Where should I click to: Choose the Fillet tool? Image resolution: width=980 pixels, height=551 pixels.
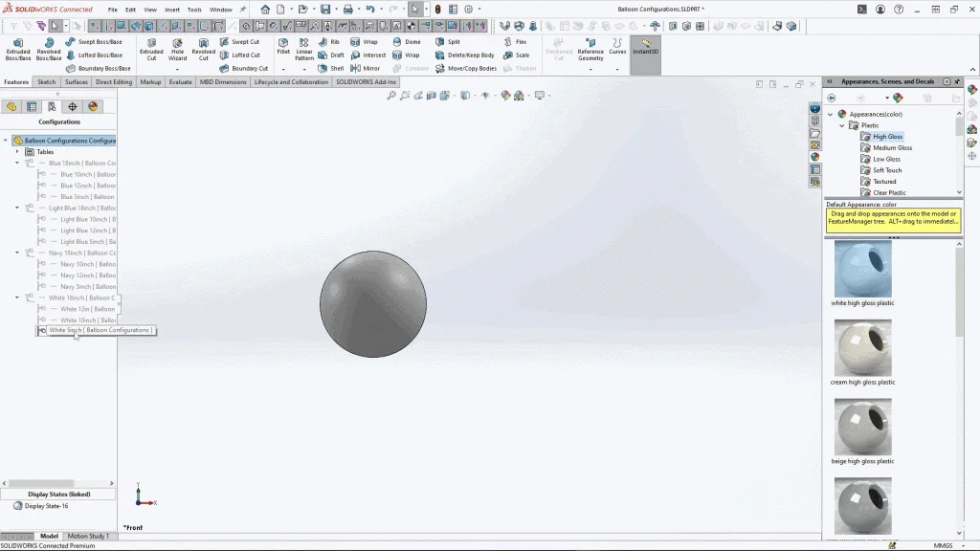283,47
